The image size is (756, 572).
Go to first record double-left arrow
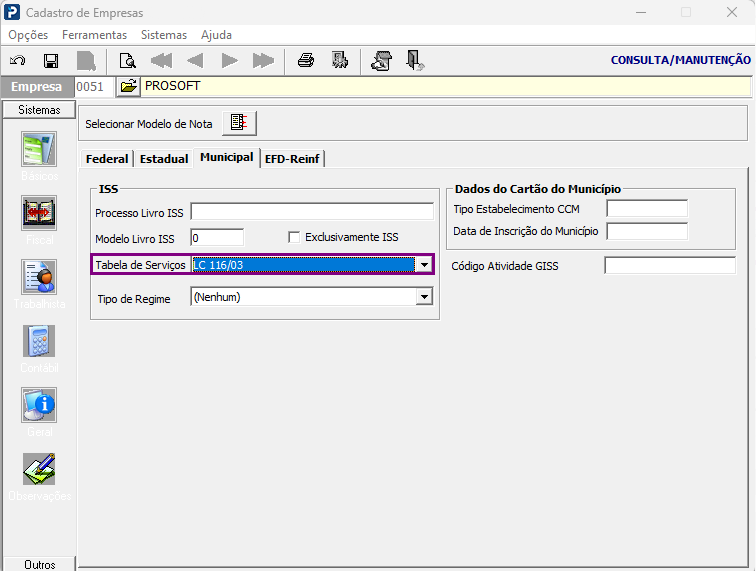click(x=162, y=61)
